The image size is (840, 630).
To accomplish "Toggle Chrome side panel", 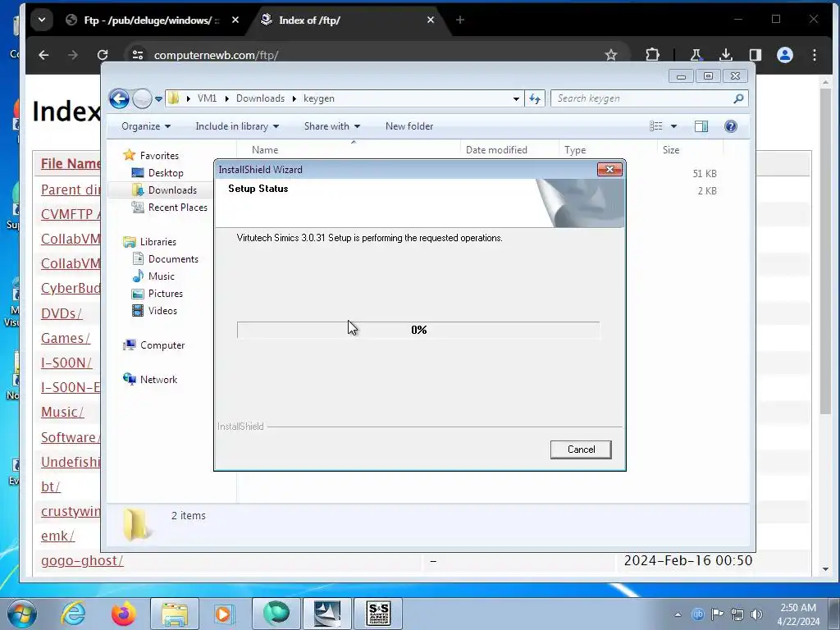I will pos(756,55).
